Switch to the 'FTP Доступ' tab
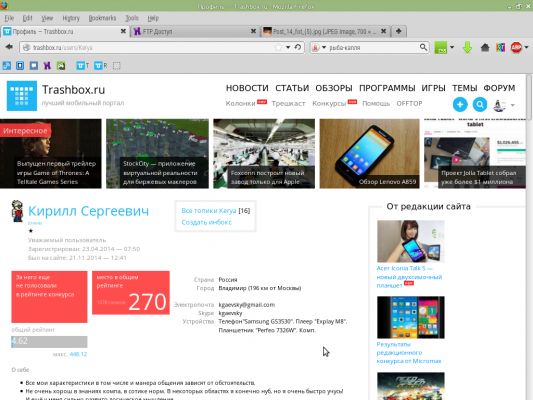Screen dimensions: 533x400 click(194, 31)
